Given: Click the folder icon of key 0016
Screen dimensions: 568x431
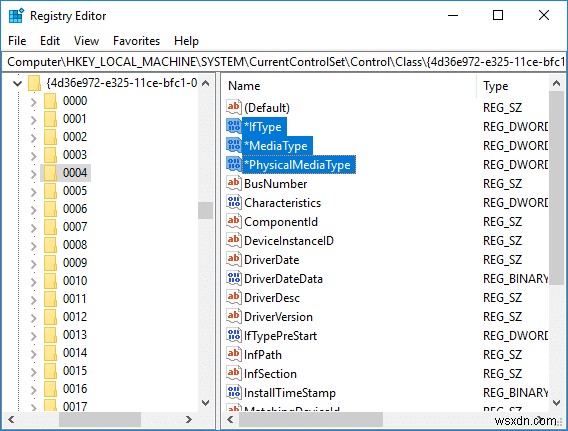Looking at the screenshot, I should 50,389.
